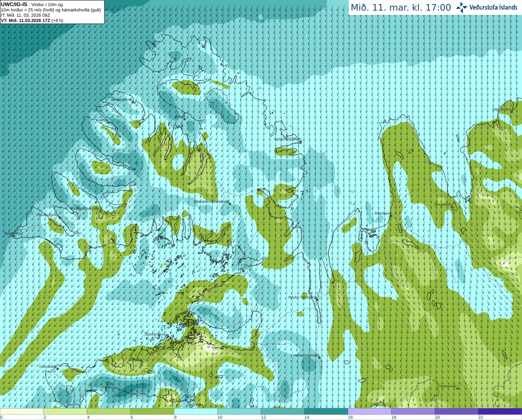This screenshot has height=420, width=522.
Task: Click the 'VT: Mið. 11.03.2026 17Z (+8 h)' line
Action: click(32, 20)
